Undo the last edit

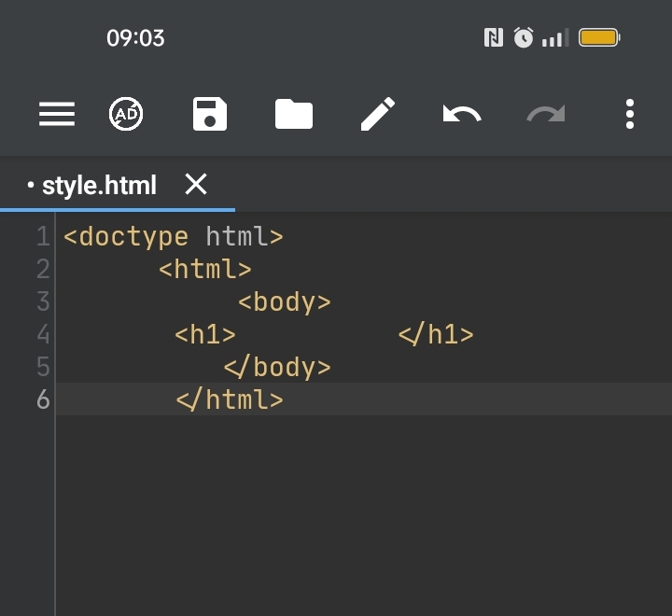click(462, 115)
